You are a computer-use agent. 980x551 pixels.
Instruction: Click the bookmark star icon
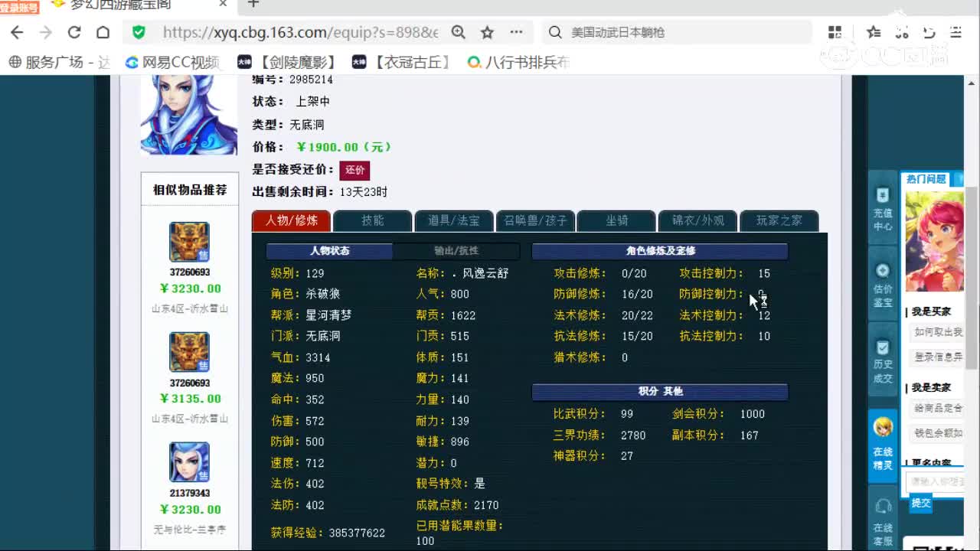[x=487, y=33]
